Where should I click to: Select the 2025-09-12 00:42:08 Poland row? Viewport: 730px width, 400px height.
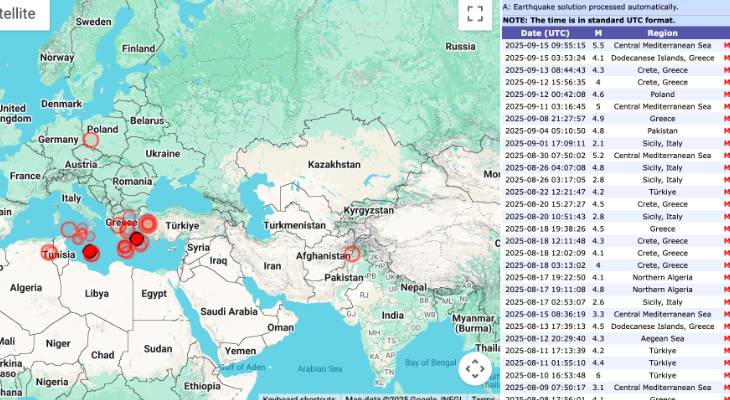pyautogui.click(x=616, y=94)
